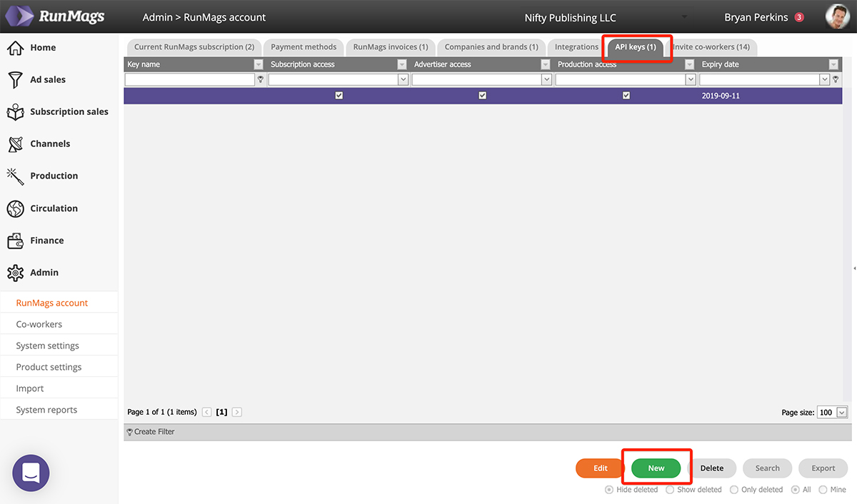Toggle Advertiser access checkbox in key row

tap(483, 96)
